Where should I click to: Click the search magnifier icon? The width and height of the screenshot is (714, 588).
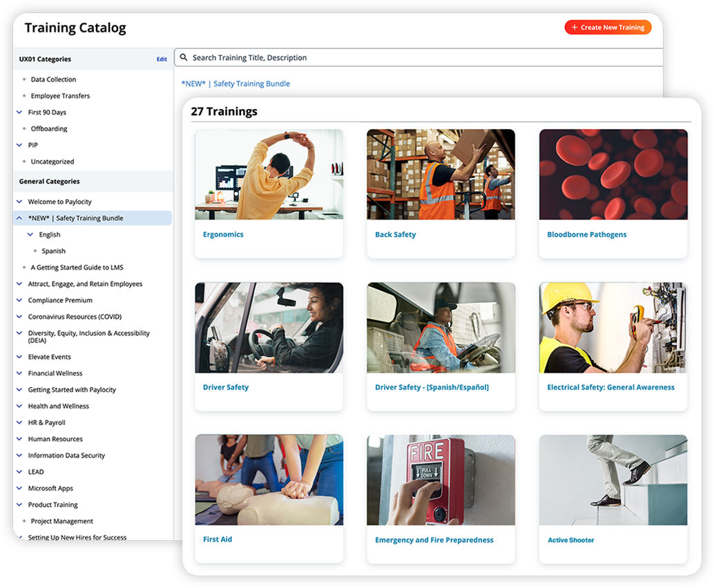pos(184,58)
